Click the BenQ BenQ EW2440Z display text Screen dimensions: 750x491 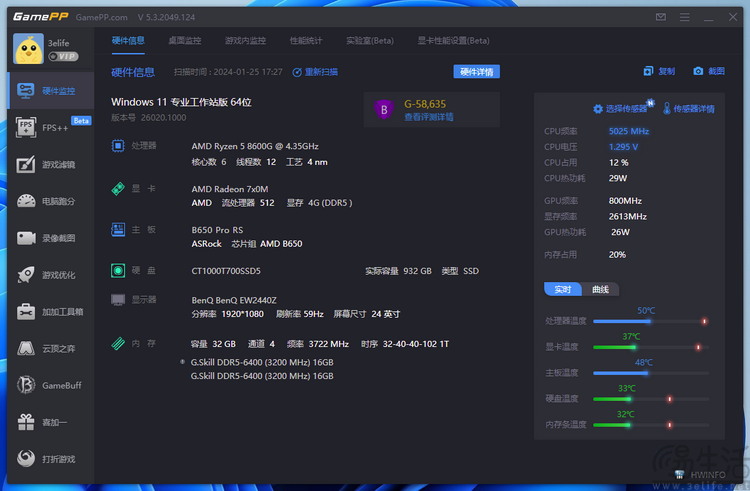coord(234,300)
